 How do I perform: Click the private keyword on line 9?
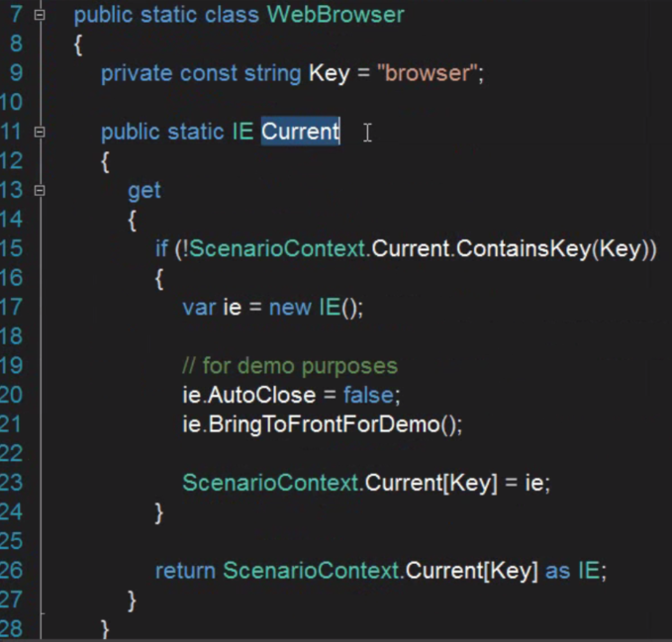click(137, 74)
